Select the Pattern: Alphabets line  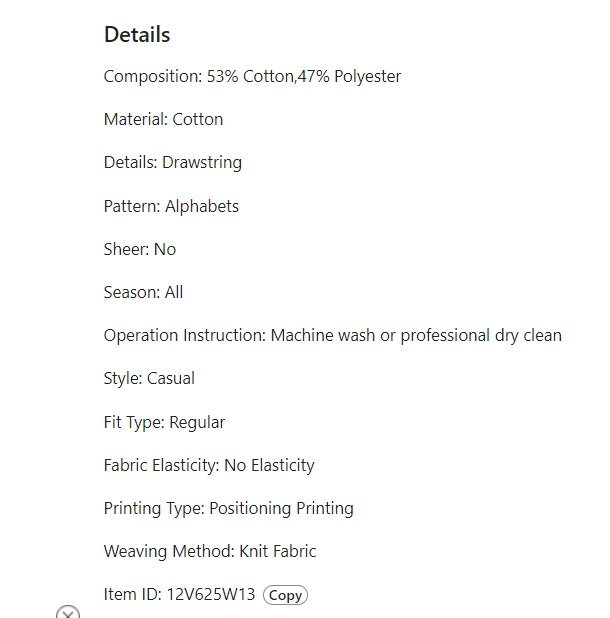point(171,206)
